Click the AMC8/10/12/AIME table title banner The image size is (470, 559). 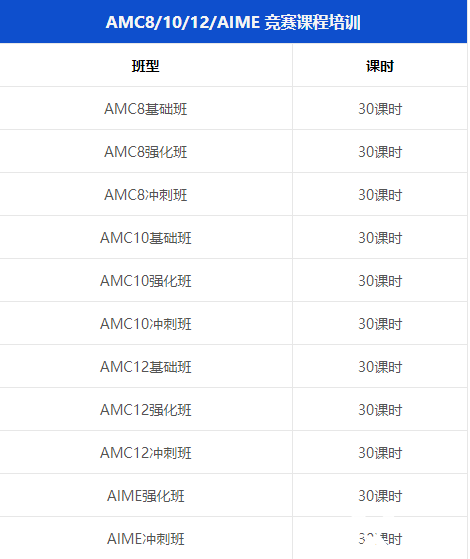click(233, 22)
